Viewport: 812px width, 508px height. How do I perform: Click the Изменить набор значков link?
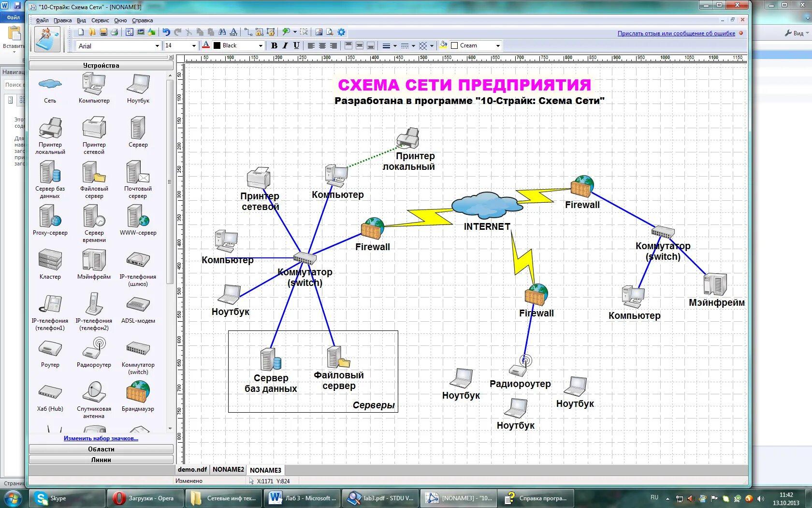click(101, 438)
